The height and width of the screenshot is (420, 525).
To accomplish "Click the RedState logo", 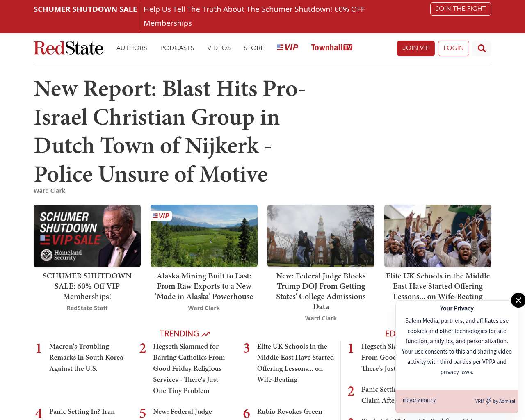I will click(68, 48).
